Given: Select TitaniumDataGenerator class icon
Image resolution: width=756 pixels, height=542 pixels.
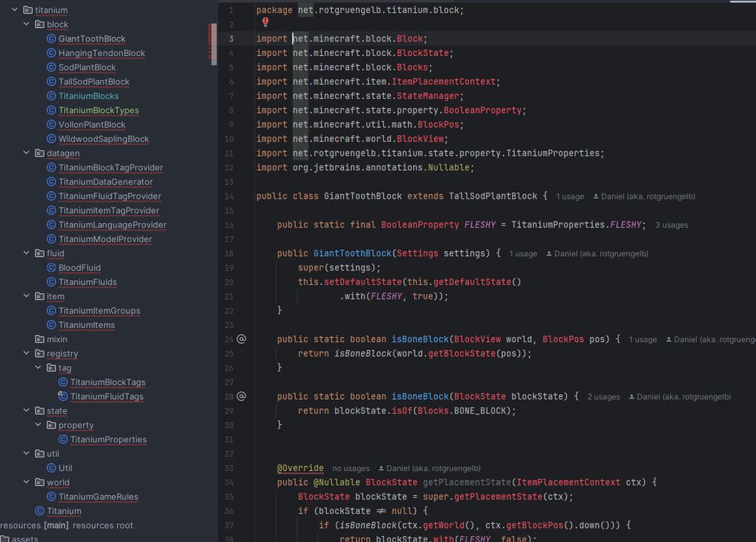Looking at the screenshot, I should pos(51,181).
